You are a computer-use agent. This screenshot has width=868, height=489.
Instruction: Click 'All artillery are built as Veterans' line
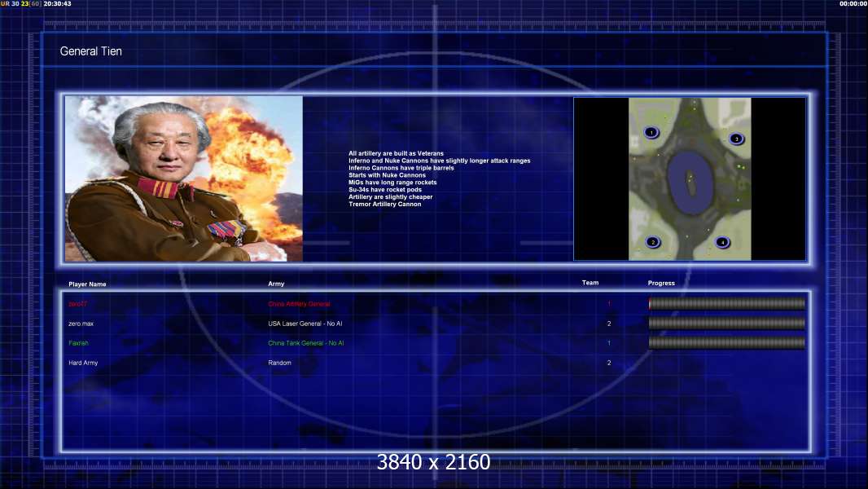pyautogui.click(x=396, y=153)
